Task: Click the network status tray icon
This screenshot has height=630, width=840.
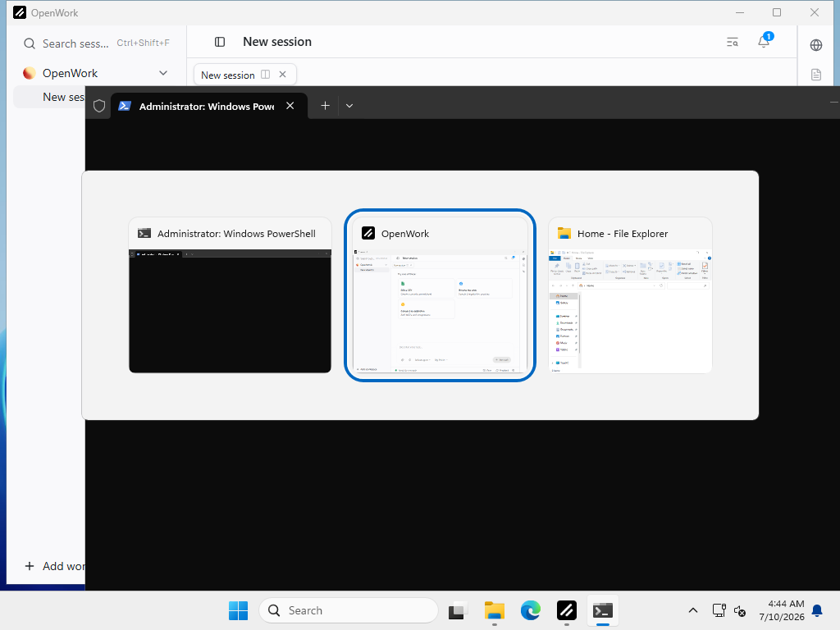Action: [719, 610]
